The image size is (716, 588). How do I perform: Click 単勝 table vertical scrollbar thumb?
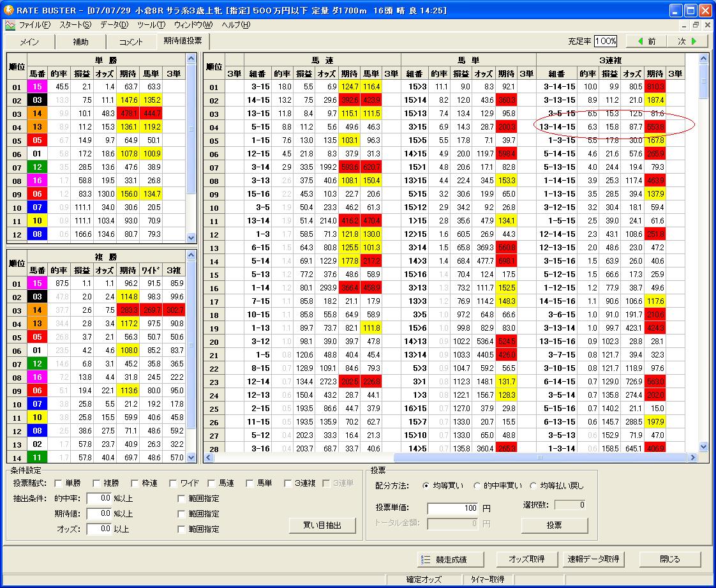[x=191, y=130]
